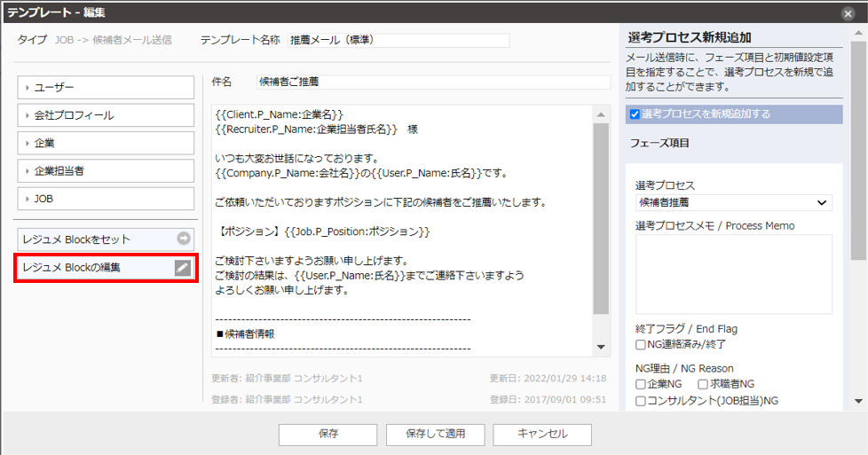Expand the 会社プロフィール section
This screenshot has width=868, height=455.
pos(106,115)
